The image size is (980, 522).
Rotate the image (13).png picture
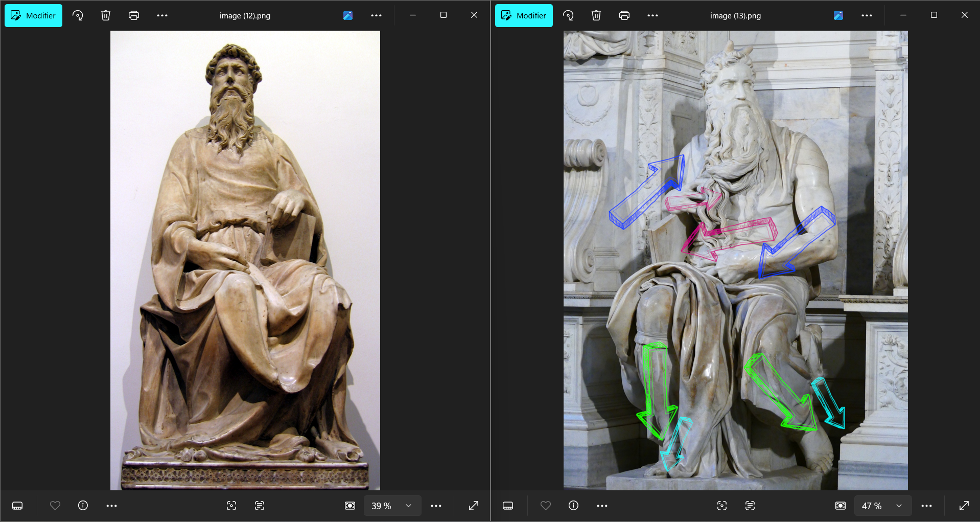[x=568, y=15]
